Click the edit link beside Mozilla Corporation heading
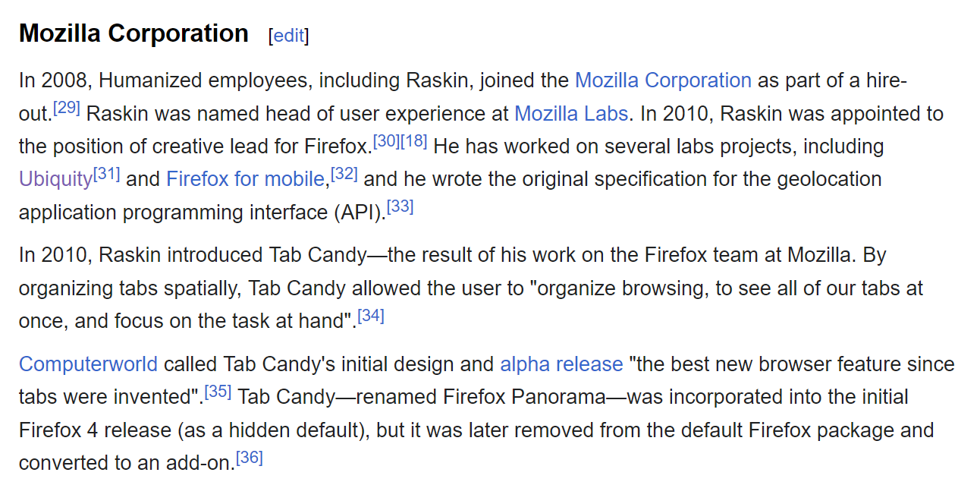980x485 pixels. tap(288, 36)
